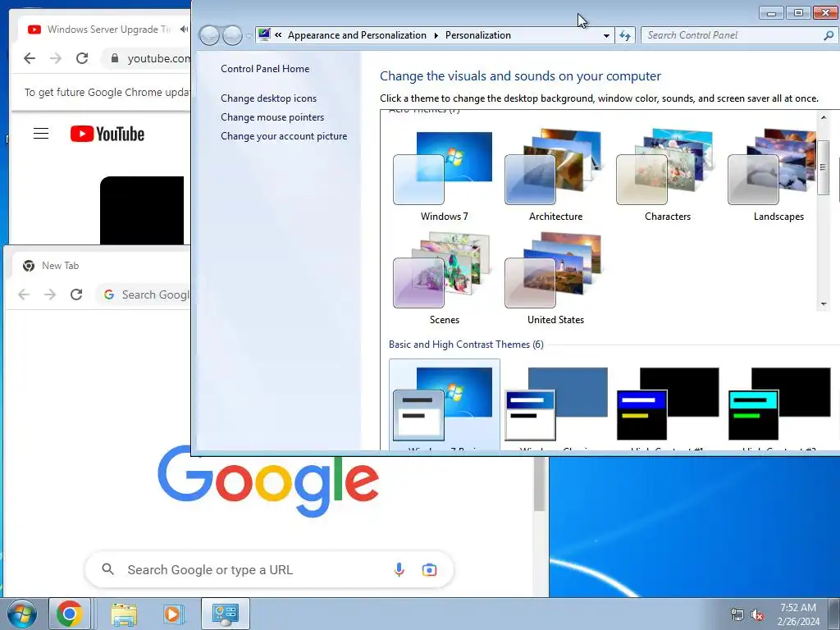Click the muted volume tray icon

(x=757, y=615)
